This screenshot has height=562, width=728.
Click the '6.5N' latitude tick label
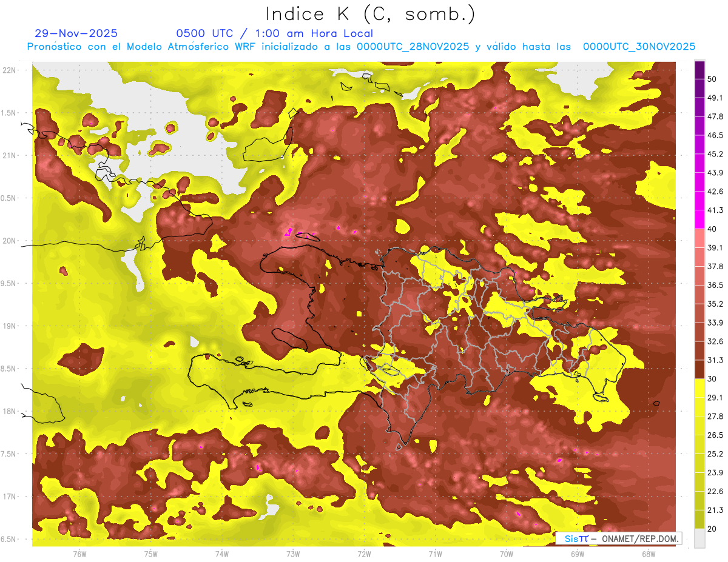pyautogui.click(x=9, y=540)
